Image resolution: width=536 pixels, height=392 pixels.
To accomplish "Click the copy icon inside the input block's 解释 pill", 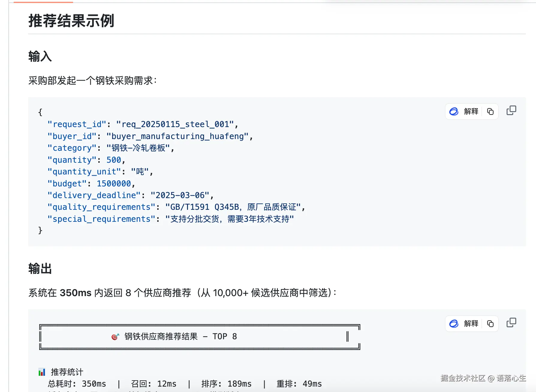I will pyautogui.click(x=490, y=111).
